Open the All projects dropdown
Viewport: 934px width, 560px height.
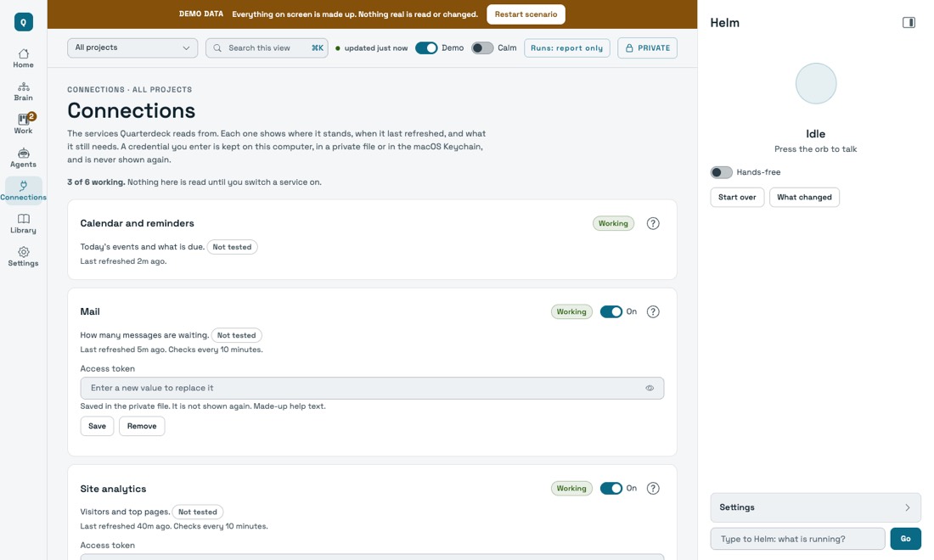132,48
